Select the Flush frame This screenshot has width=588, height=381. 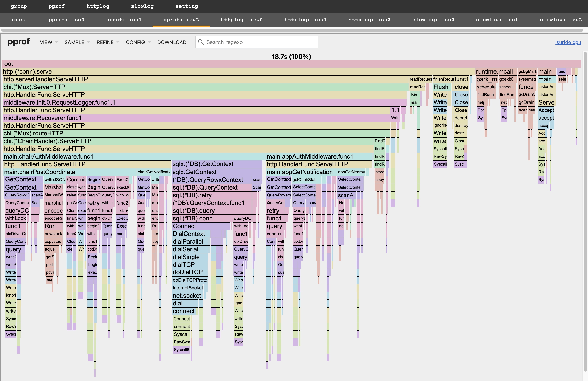point(442,87)
